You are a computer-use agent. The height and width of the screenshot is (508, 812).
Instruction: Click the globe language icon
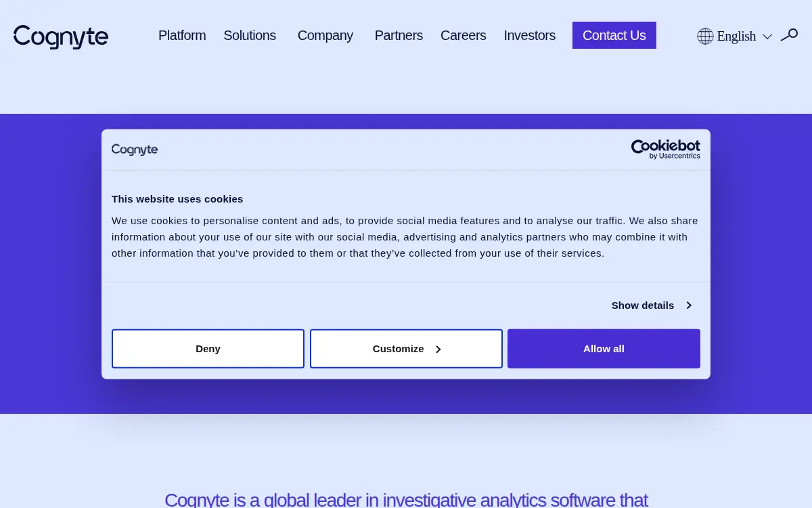705,37
